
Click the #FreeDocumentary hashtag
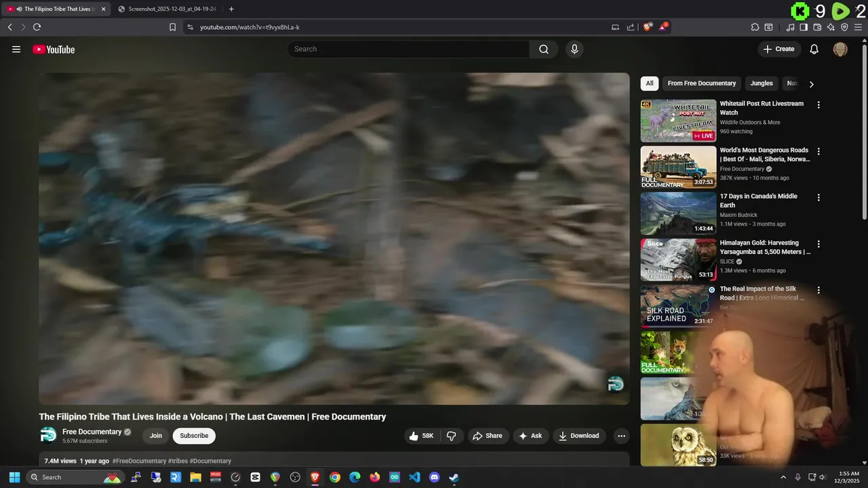pos(139,461)
